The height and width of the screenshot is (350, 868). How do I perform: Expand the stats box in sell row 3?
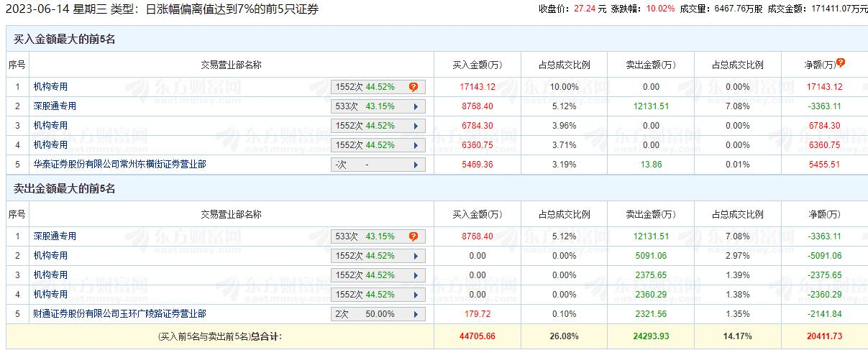point(378,275)
